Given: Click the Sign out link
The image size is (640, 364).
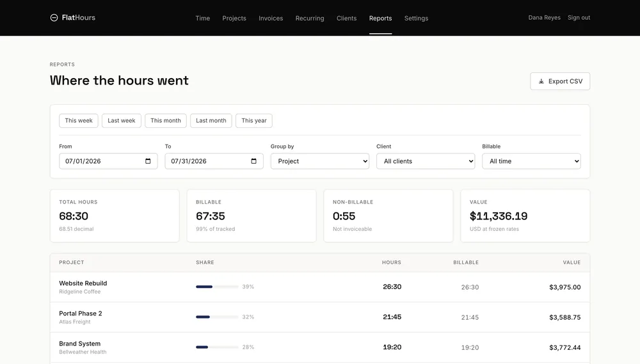Looking at the screenshot, I should click(579, 17).
